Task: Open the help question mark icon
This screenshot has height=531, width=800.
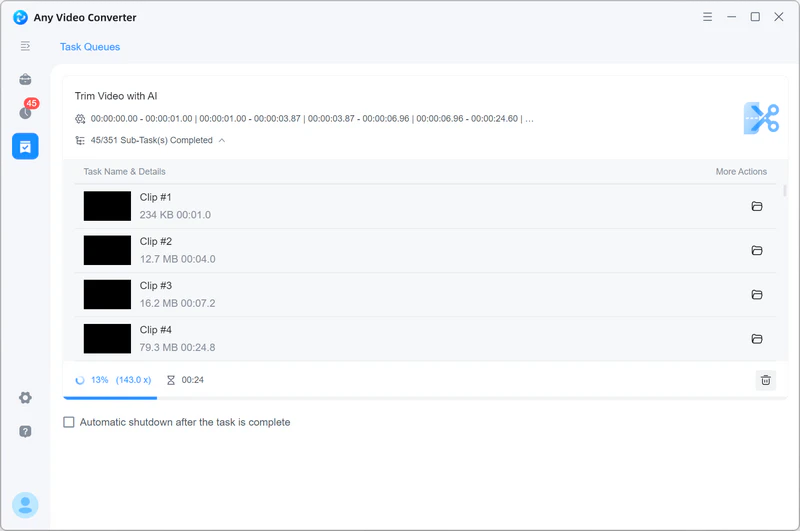Action: pyautogui.click(x=25, y=431)
